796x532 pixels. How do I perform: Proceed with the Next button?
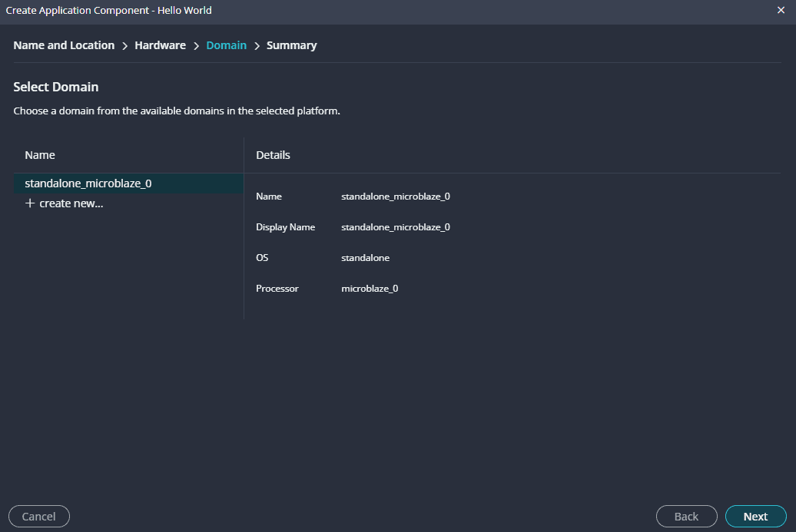coord(755,517)
